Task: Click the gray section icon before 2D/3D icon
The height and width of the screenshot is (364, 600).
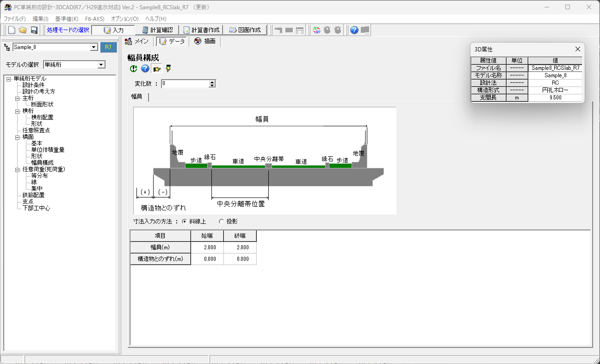Action: (300, 30)
